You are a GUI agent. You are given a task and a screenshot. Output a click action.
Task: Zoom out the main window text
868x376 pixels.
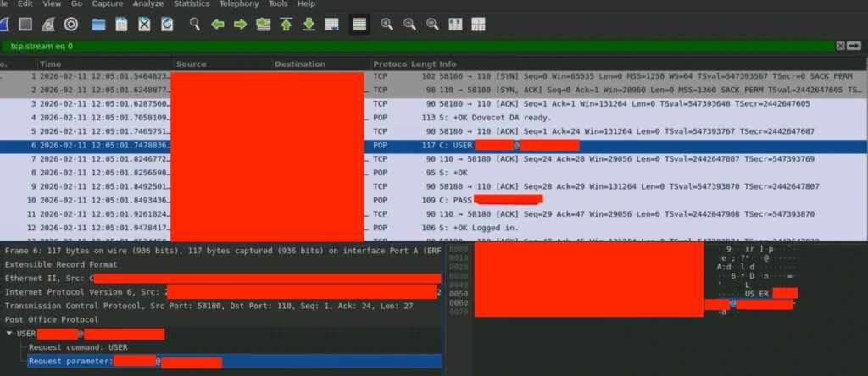coord(409,25)
